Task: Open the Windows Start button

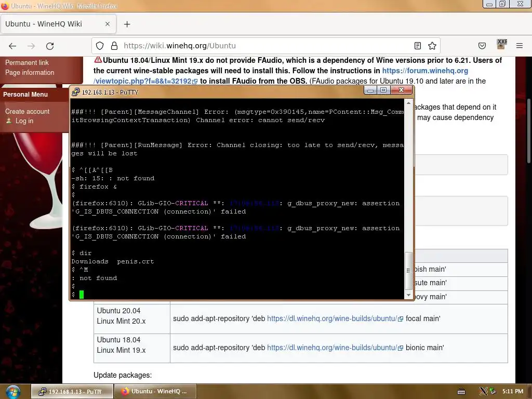Action: click(x=12, y=392)
